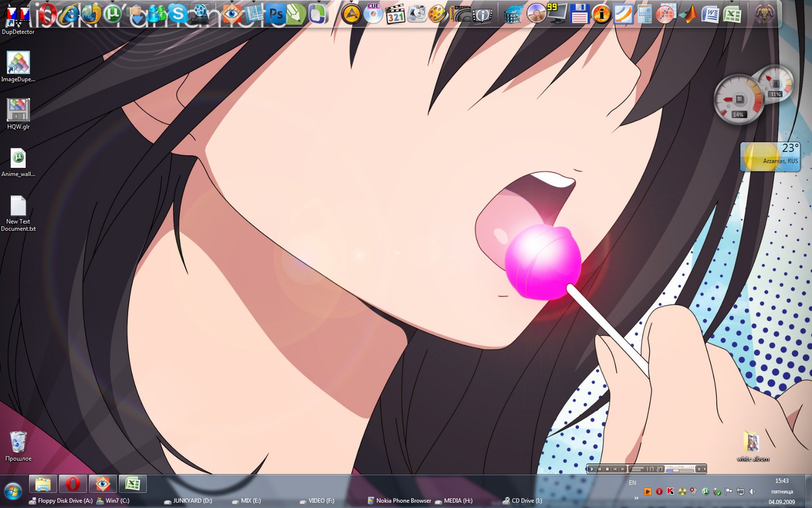Show hidden toolbar items chevron

pyautogui.click(x=637, y=498)
